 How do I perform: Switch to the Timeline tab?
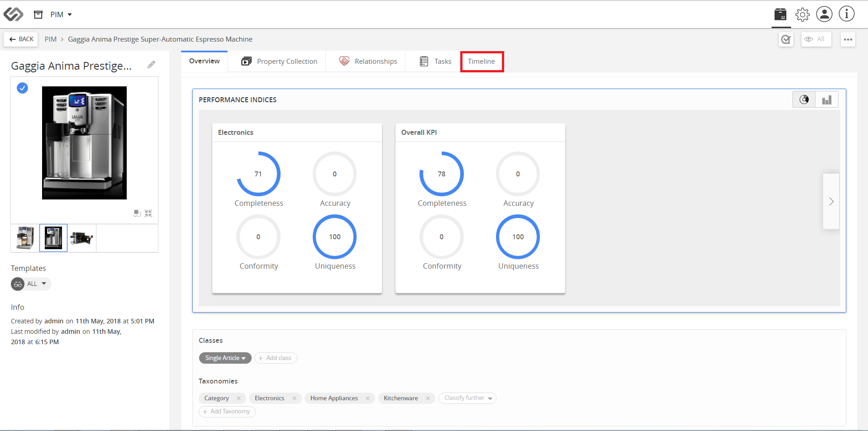pyautogui.click(x=482, y=62)
